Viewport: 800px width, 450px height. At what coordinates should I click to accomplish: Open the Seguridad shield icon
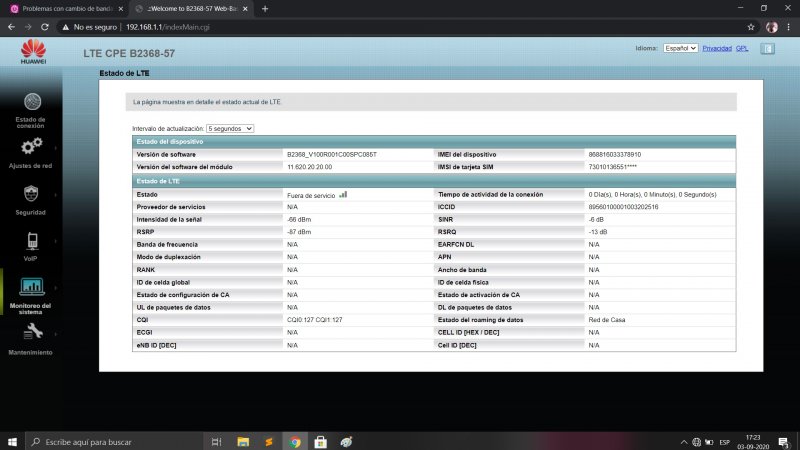[31, 194]
